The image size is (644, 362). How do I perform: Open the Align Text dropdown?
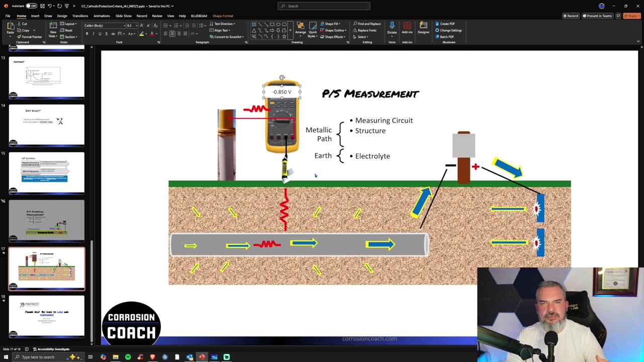pyautogui.click(x=220, y=30)
